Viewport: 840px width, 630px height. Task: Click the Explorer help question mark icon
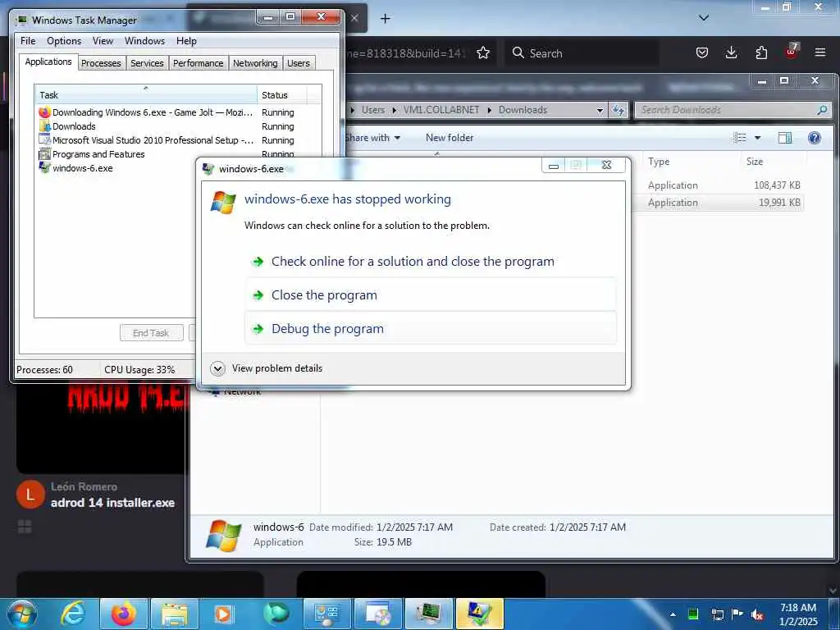[815, 138]
